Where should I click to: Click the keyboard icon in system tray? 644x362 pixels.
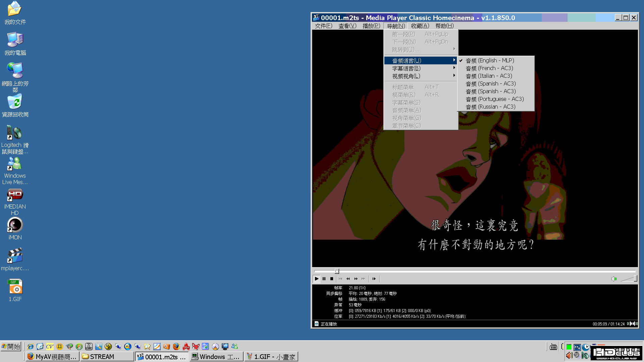point(553,347)
